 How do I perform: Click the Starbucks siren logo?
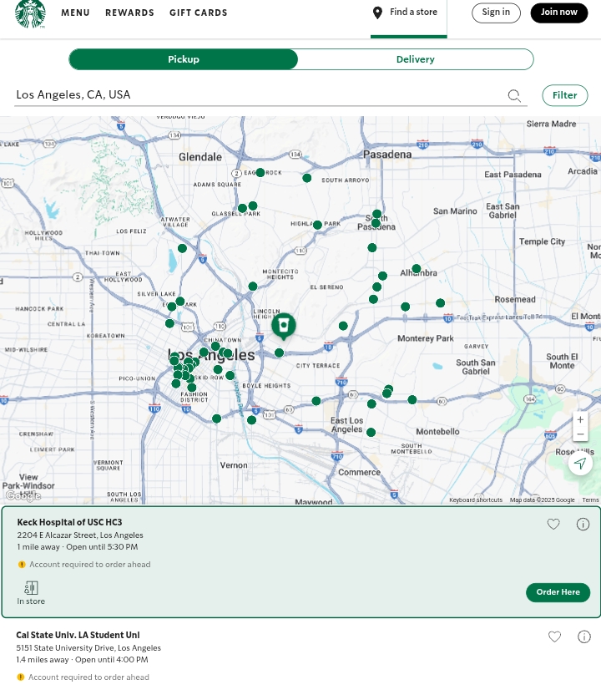[30, 13]
